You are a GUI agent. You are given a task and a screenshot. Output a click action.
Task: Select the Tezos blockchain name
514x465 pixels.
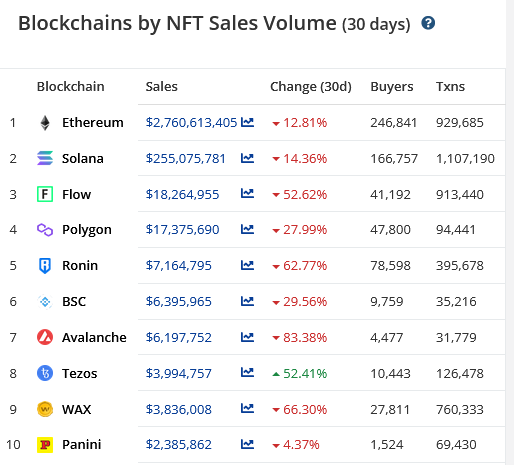click(80, 373)
